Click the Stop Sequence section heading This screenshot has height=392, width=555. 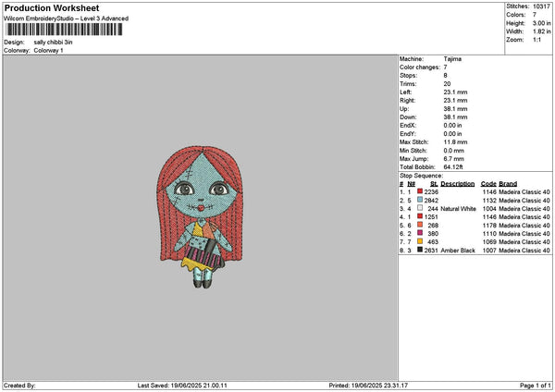419,174
